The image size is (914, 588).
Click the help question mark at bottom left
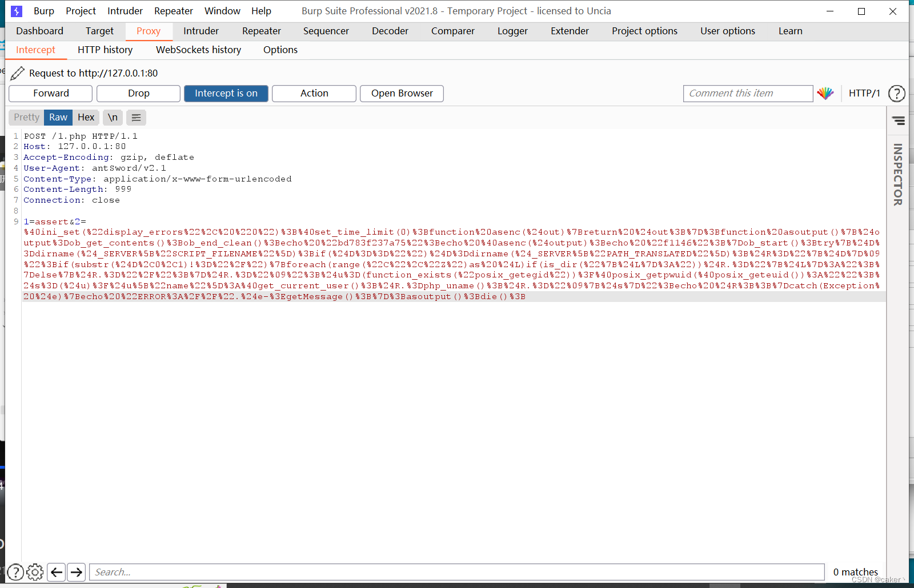(15, 571)
